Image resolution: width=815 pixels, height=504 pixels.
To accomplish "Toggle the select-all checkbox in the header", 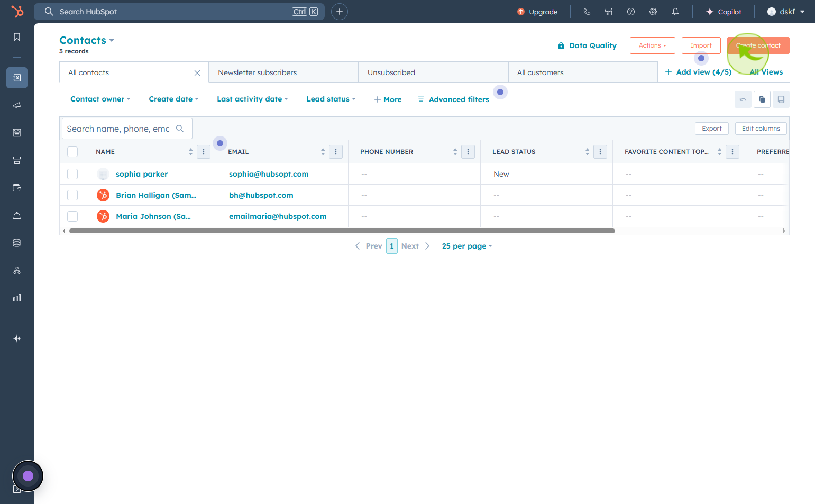I will tap(72, 152).
